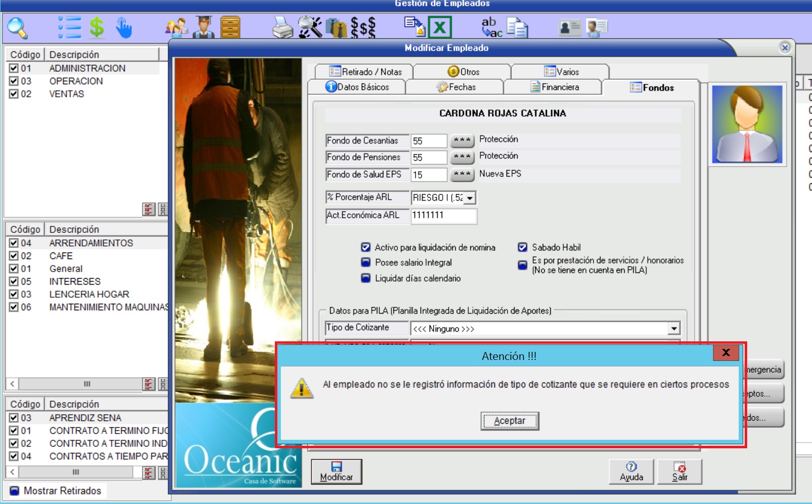This screenshot has height=504, width=812.
Task: Toggle Sabado Habil checkbox
Action: (523, 247)
